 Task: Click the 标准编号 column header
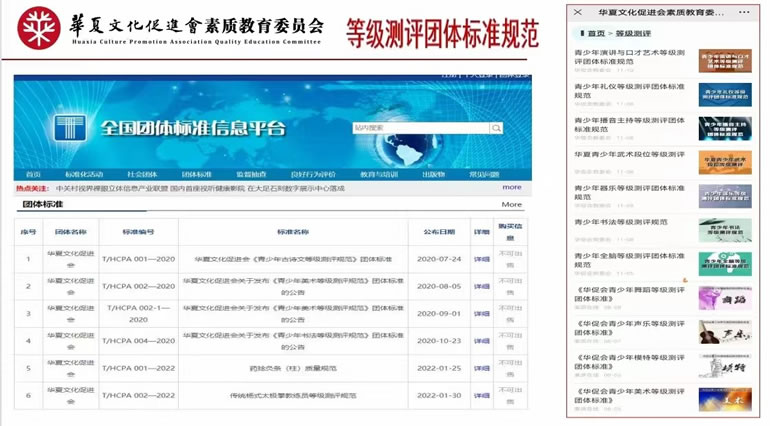click(x=138, y=232)
